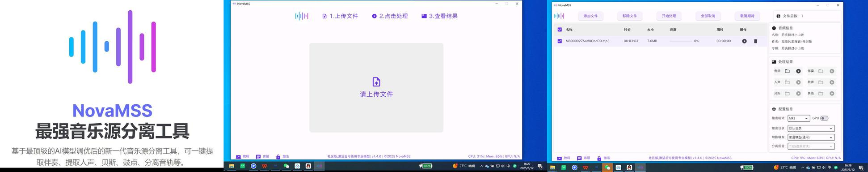Click play icon in M800002ZS4rf0OocD0.mp3 row

744,41
